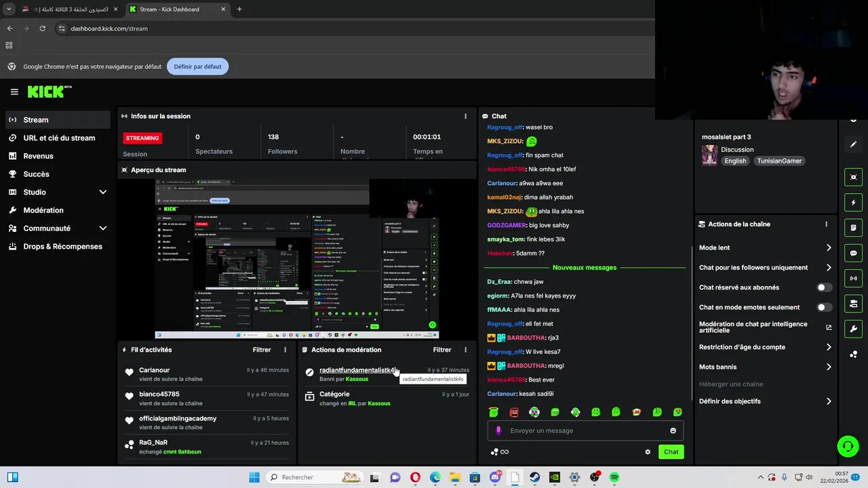The height and width of the screenshot is (488, 868).
Task: Open the pencil edit stream info icon
Action: pos(853,144)
